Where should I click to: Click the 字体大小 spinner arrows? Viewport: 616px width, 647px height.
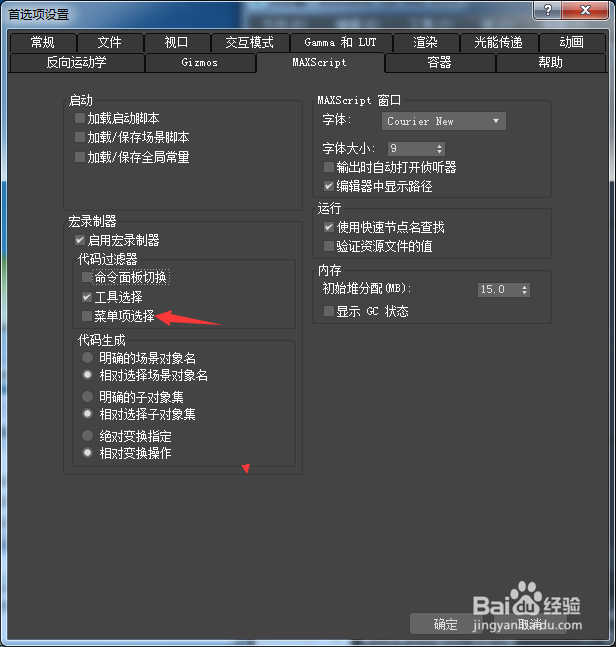click(x=439, y=149)
